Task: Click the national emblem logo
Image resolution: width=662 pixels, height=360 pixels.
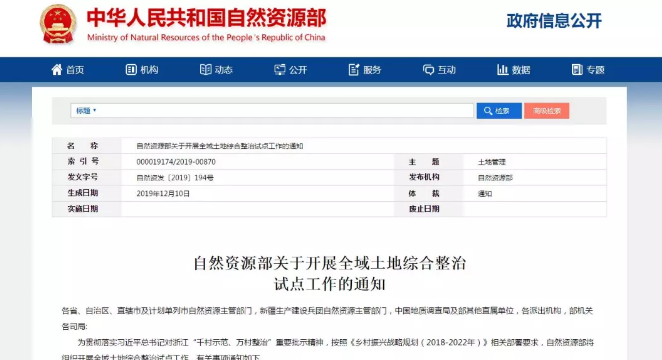Action: [x=58, y=24]
